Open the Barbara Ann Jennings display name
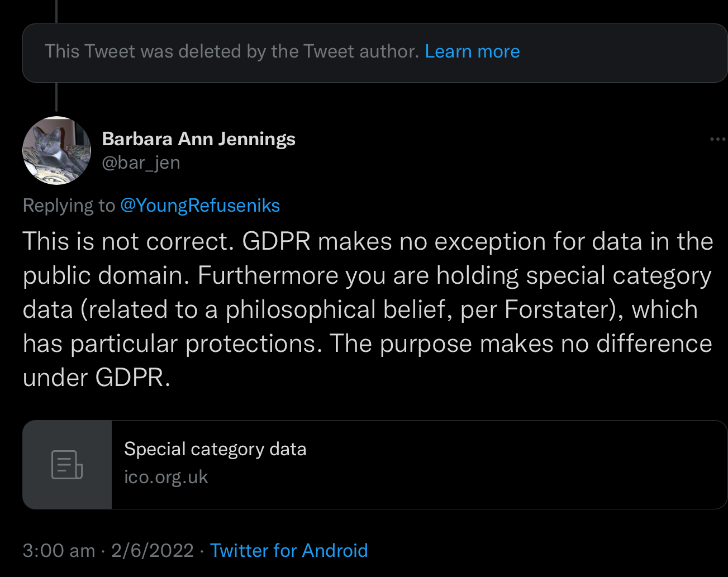This screenshot has width=728, height=577. (x=198, y=139)
